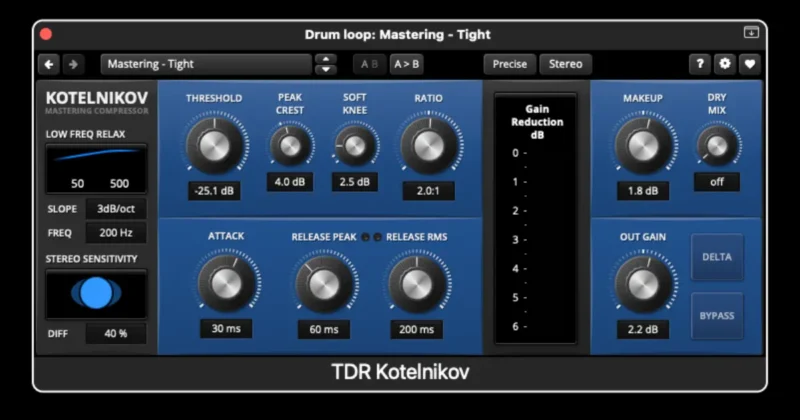Viewport: 800px width, 420px height.
Task: Select previous preset with up arrow
Action: click(x=326, y=59)
